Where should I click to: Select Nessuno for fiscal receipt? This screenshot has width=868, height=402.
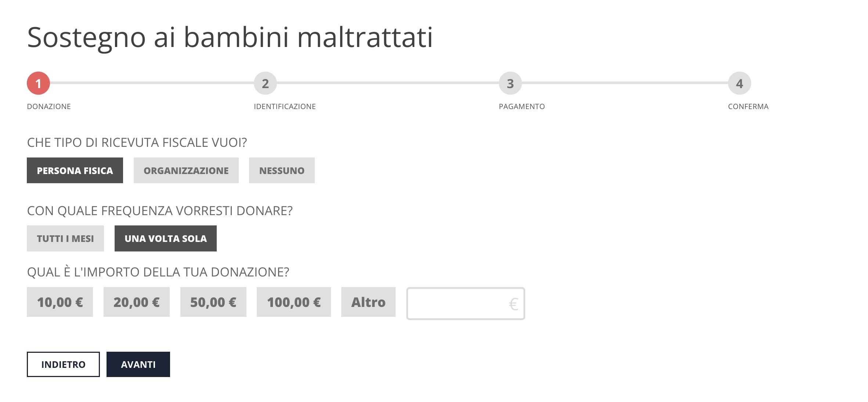[282, 170]
